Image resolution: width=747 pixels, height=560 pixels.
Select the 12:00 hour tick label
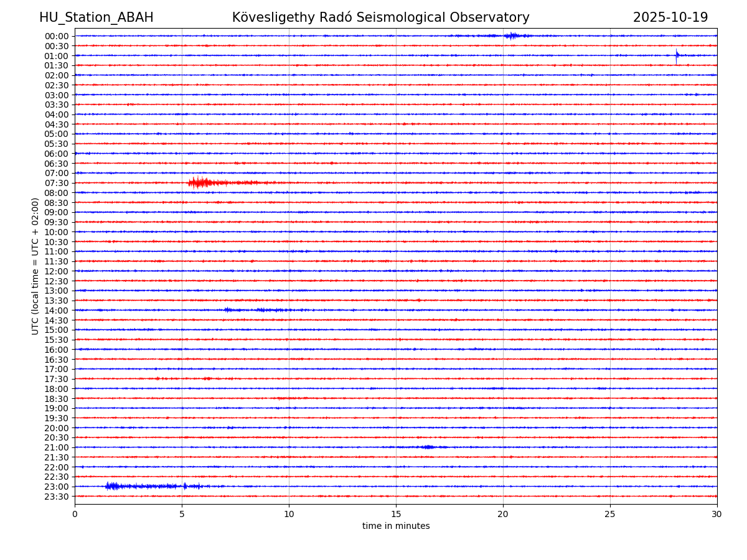click(56, 271)
